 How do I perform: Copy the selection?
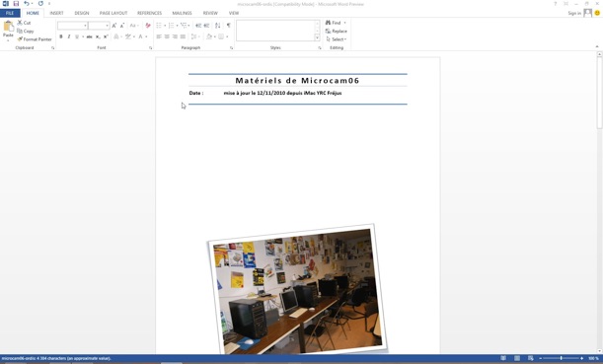point(26,32)
